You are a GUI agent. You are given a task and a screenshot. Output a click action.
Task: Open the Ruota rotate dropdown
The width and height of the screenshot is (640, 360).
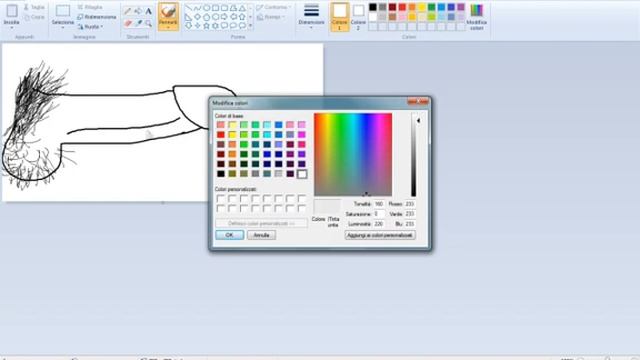pos(90,27)
